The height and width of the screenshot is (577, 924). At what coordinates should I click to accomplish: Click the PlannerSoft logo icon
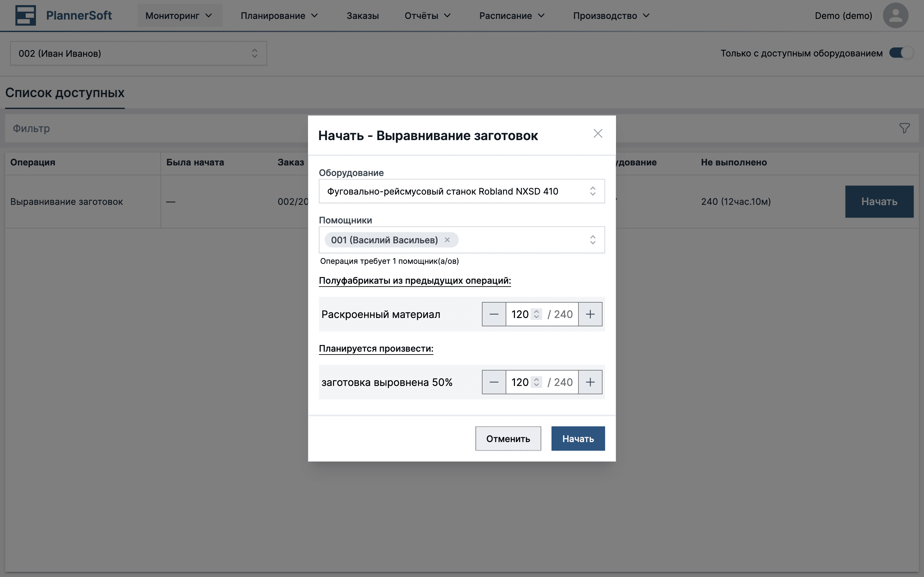(x=25, y=15)
